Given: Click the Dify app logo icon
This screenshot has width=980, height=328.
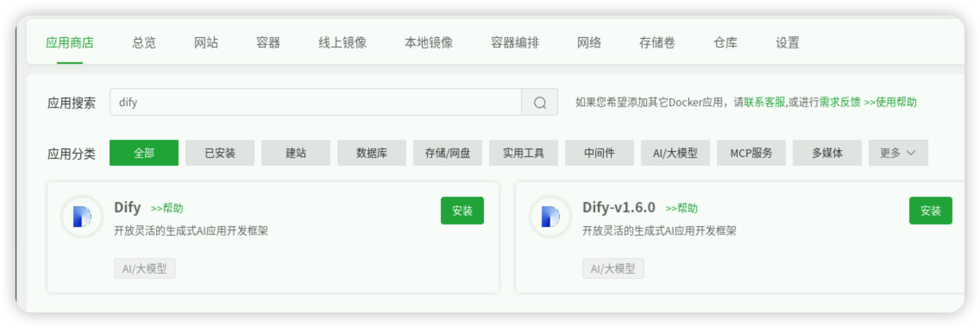Looking at the screenshot, I should click(x=82, y=216).
